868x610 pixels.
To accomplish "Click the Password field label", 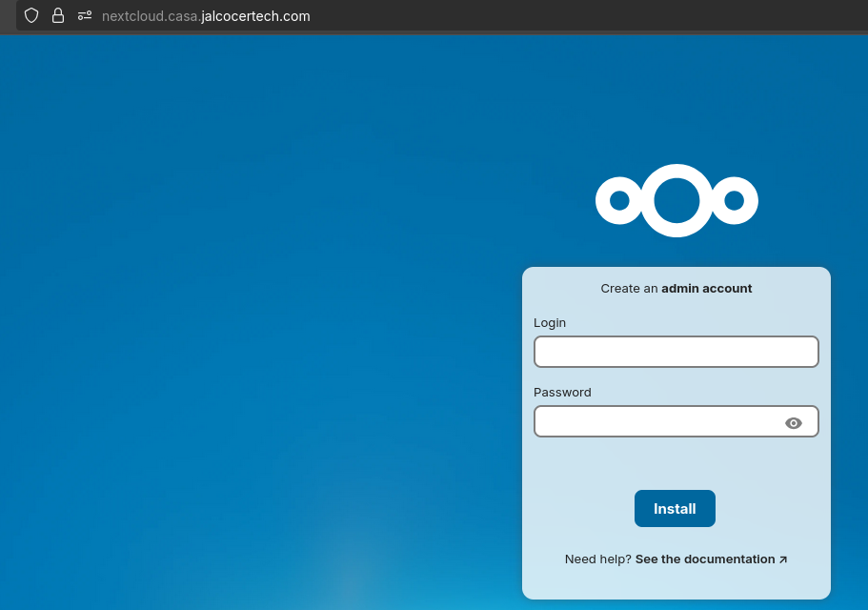I will point(562,393).
